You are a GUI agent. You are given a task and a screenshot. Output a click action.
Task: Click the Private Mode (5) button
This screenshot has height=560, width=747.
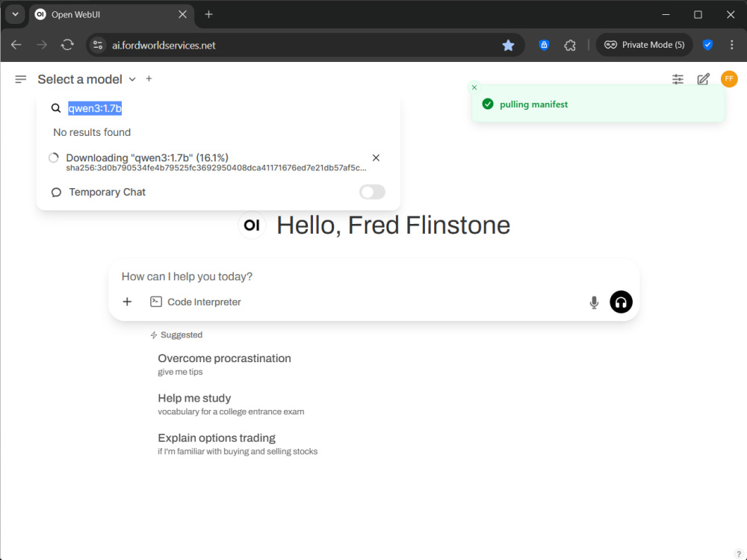click(x=644, y=45)
